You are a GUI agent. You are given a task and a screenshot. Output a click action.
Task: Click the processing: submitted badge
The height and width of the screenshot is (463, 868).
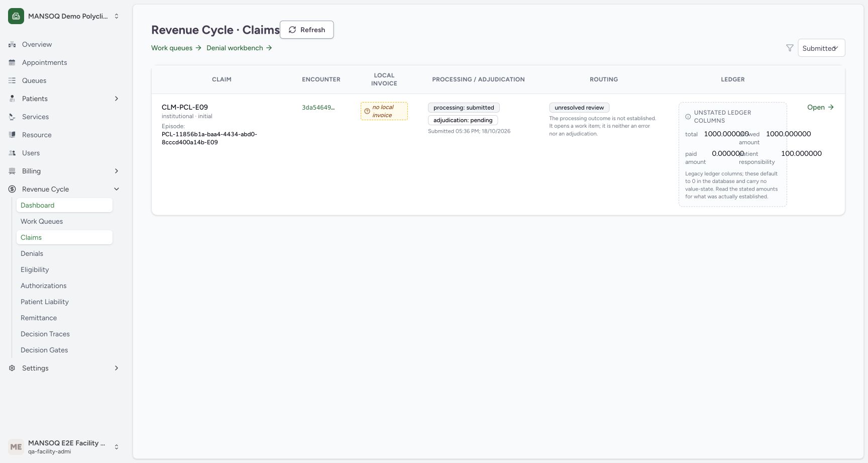464,108
